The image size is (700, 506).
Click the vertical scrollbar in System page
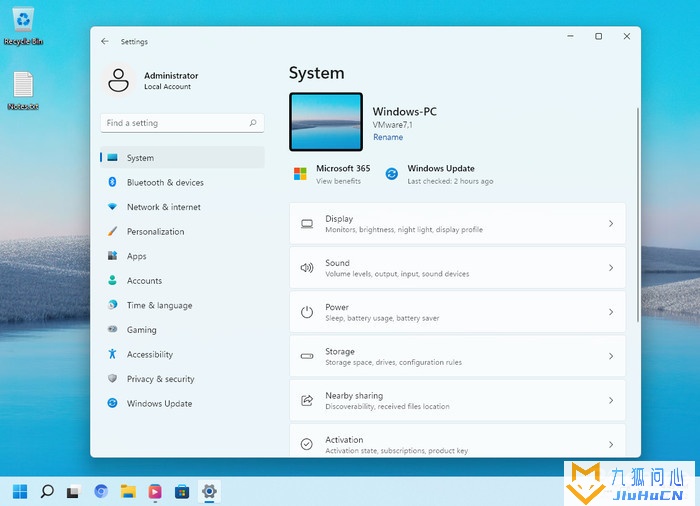(638, 214)
